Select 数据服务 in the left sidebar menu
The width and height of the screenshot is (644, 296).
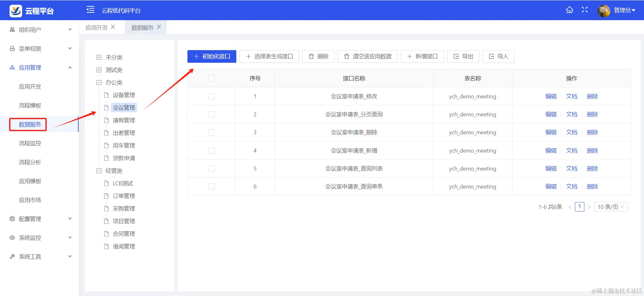28,124
